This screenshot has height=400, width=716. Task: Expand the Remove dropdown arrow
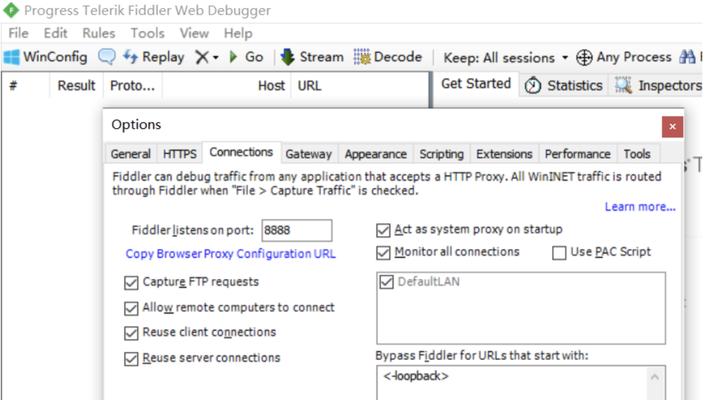point(216,58)
